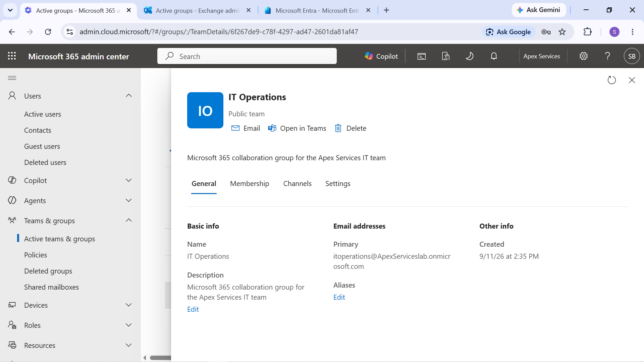Open the help question mark icon

607,56
